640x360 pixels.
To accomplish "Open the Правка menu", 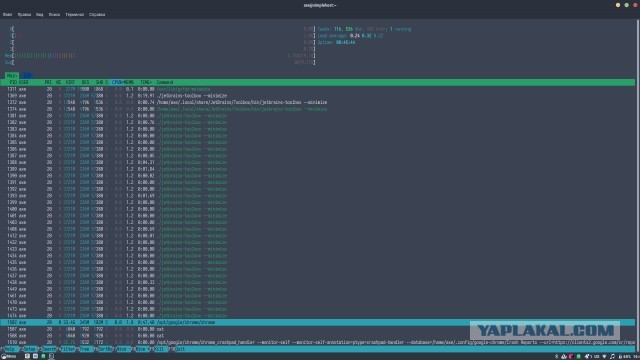I will pos(24,14).
